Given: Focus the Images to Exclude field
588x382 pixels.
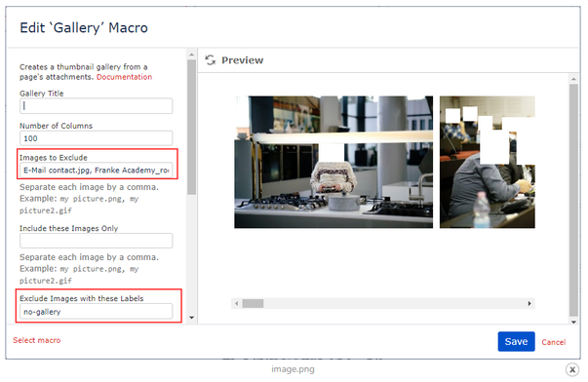Looking at the screenshot, I should tap(96, 171).
